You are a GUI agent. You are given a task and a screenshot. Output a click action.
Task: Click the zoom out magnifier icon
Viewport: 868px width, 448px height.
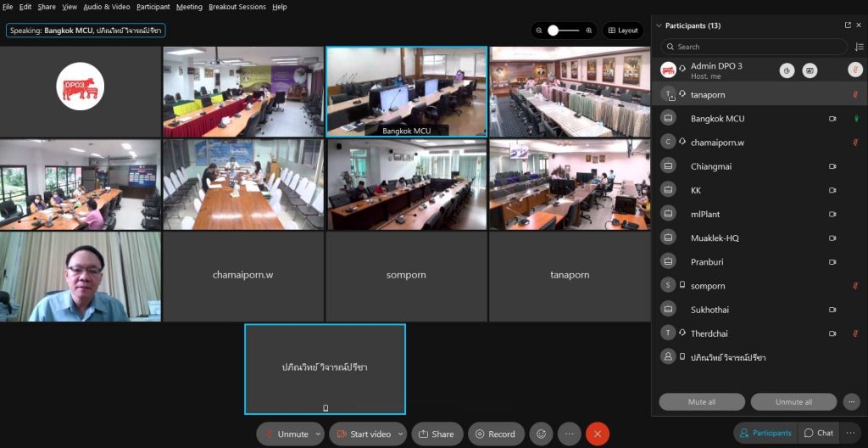coord(539,31)
